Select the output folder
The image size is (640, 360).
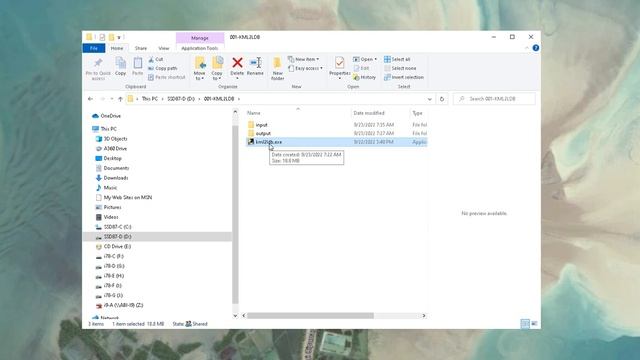tap(337, 133)
